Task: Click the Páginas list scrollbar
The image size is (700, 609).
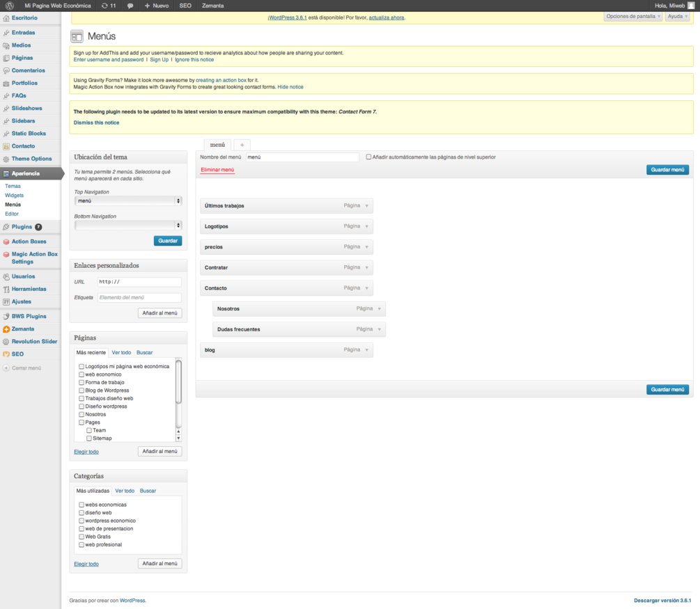Action: coord(178,382)
